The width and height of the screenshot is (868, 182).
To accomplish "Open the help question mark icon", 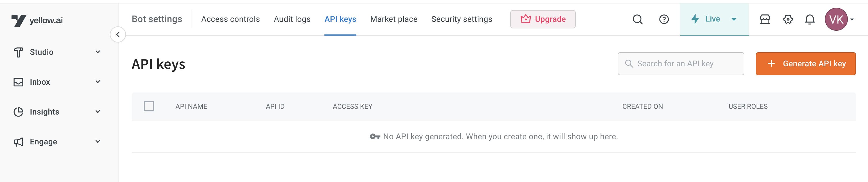I will 664,20.
